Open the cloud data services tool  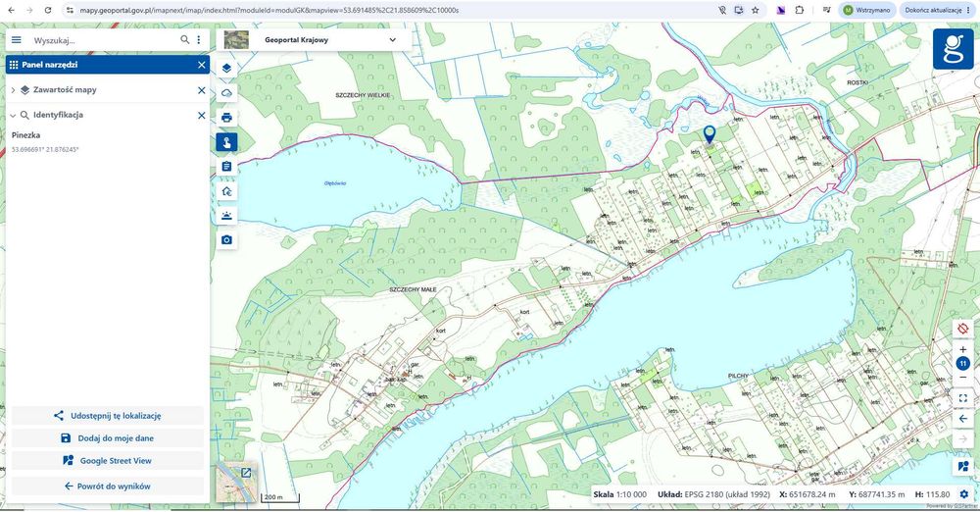[226, 92]
